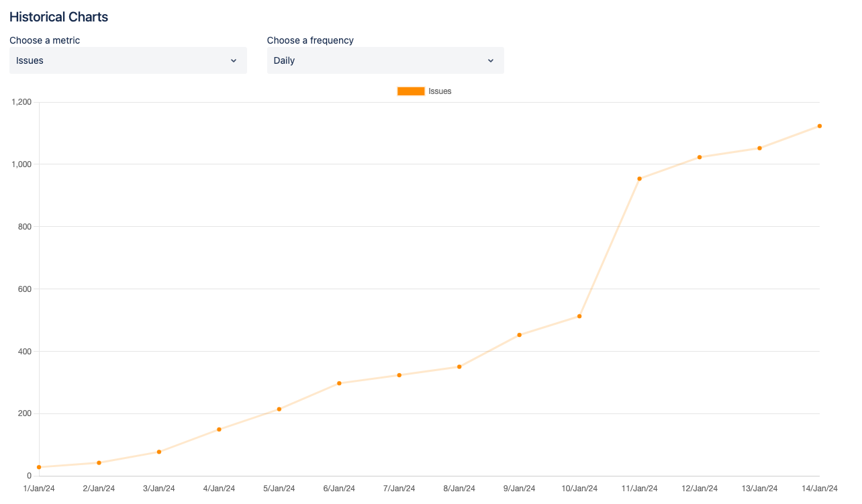Click the final 14/Jan/24 data point
Viewport: 862px width, 504px height.
point(820,126)
